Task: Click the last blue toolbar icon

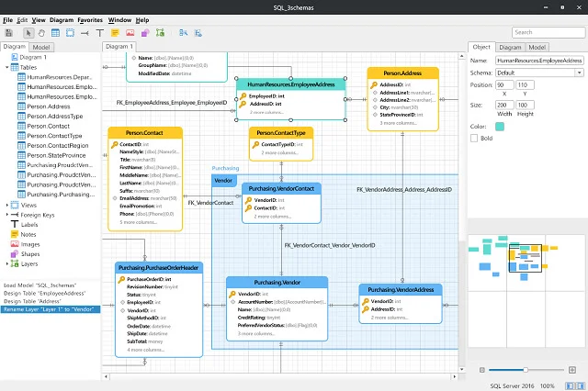Action: [198, 33]
